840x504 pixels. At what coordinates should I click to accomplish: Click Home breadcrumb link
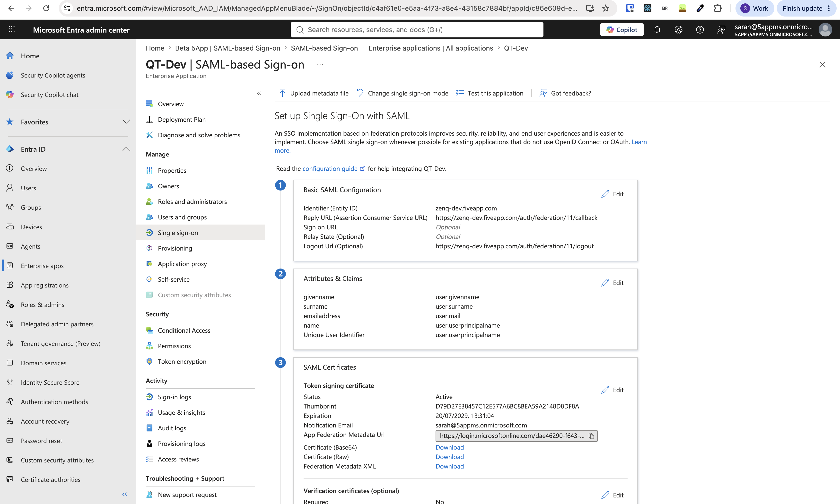coord(155,48)
